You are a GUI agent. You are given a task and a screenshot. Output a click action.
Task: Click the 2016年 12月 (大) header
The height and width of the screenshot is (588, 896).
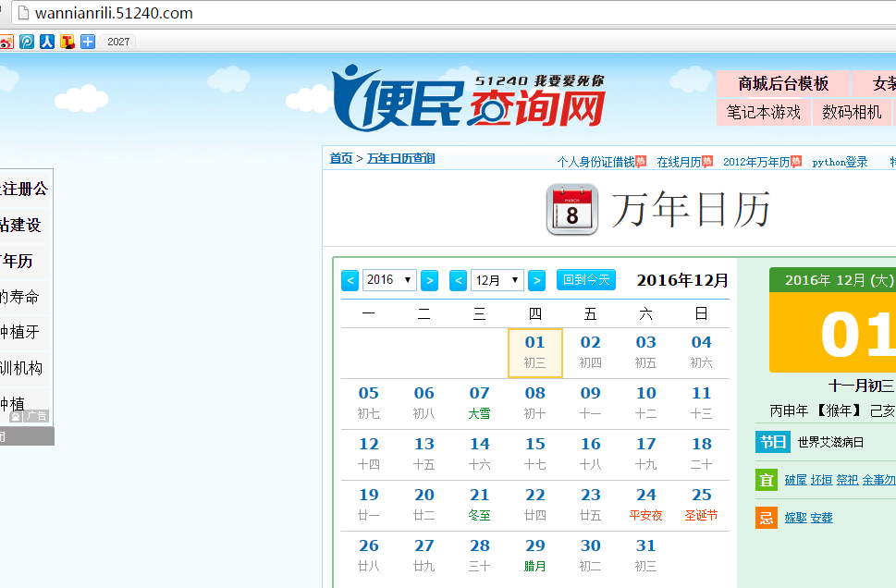[x=832, y=280]
